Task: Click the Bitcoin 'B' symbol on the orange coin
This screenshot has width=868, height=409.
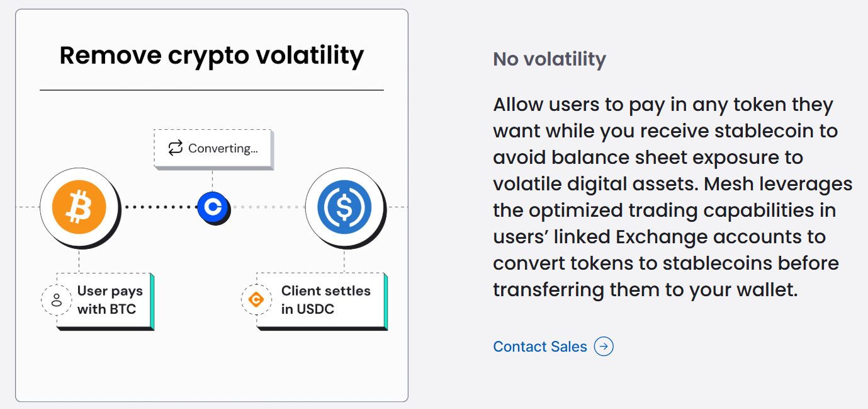Action: point(79,207)
